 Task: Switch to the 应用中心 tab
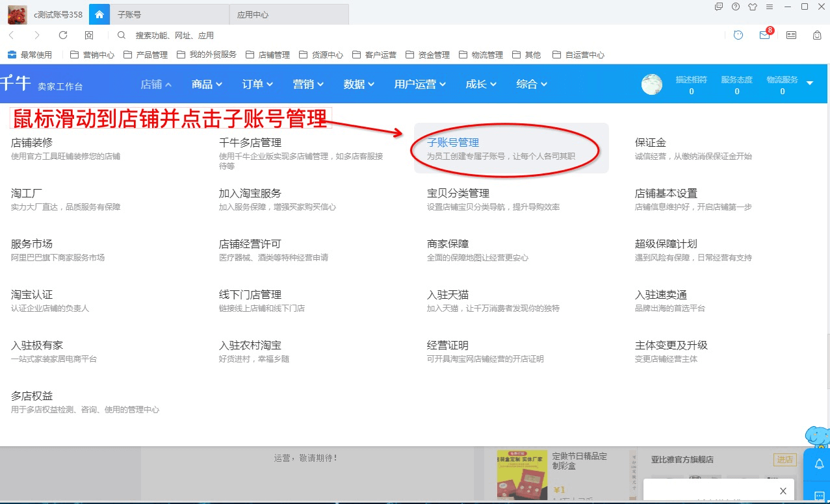click(289, 14)
